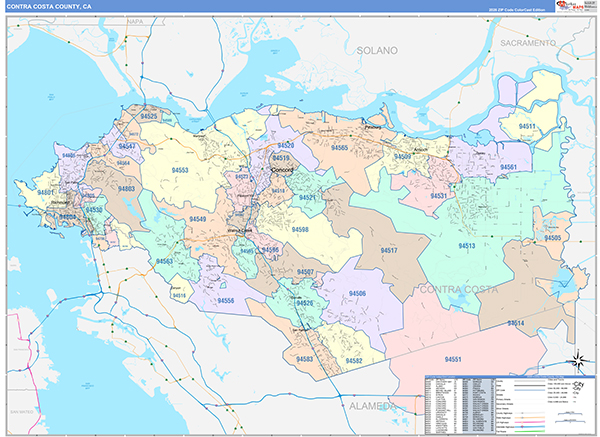Click ZIP code label 94598

coord(300,229)
